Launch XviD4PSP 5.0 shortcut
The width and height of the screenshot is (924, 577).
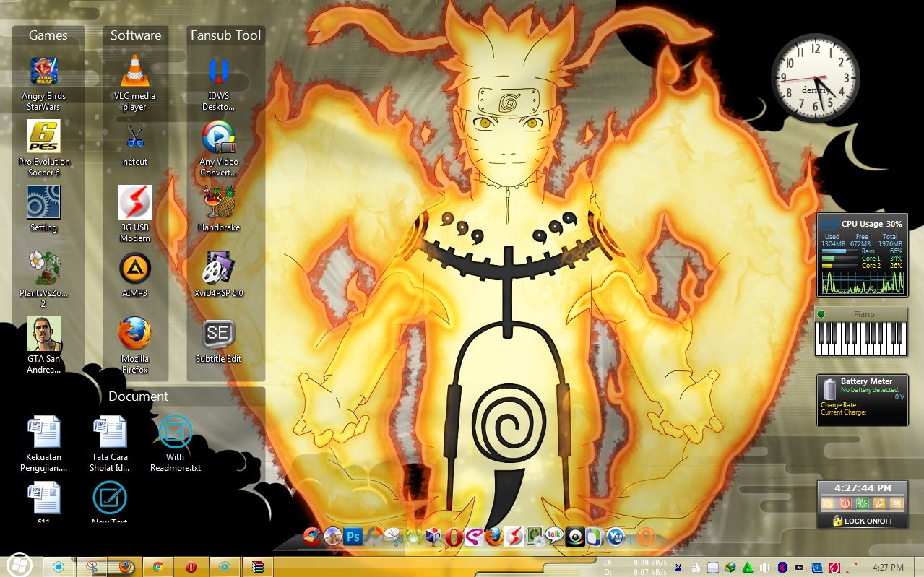(219, 274)
